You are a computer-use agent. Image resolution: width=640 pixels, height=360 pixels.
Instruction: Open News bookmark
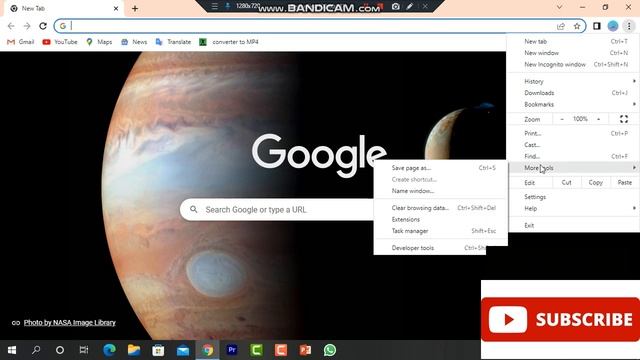pyautogui.click(x=134, y=42)
